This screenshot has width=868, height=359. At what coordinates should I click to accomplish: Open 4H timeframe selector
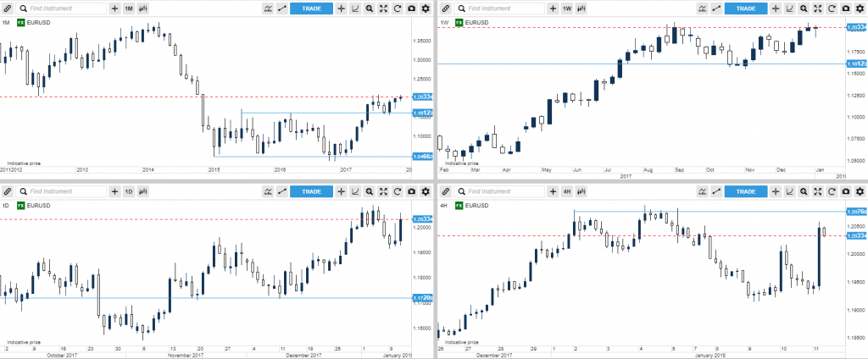pyautogui.click(x=566, y=192)
